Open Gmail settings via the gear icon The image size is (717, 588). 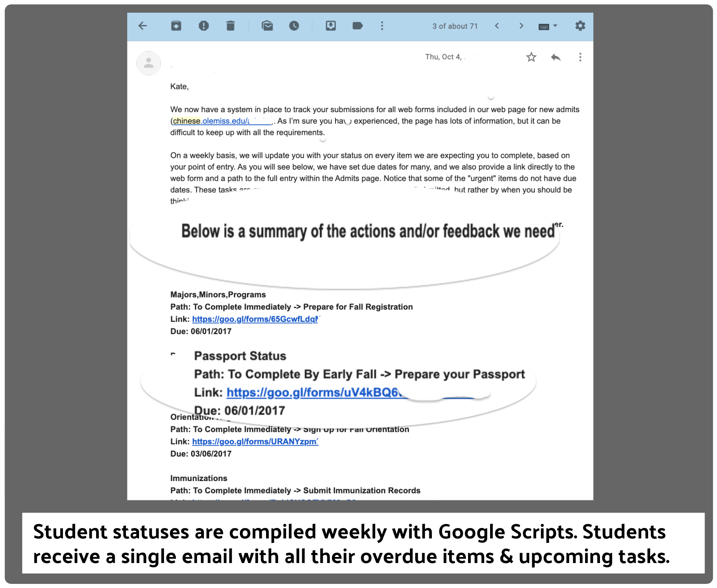(x=580, y=26)
